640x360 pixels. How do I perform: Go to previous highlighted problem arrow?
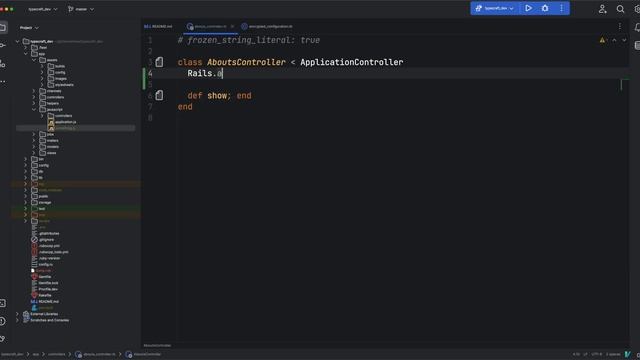tap(614, 40)
